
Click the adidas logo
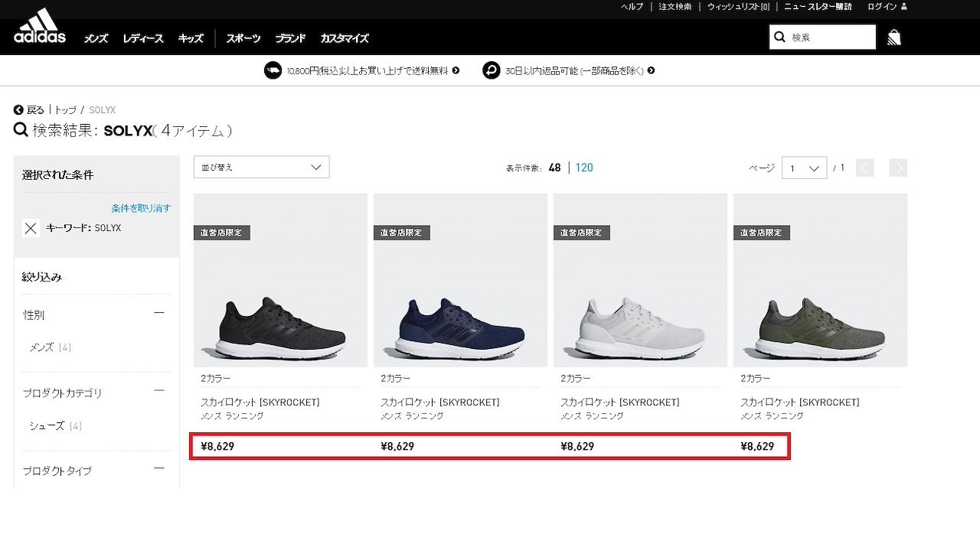pyautogui.click(x=40, y=27)
